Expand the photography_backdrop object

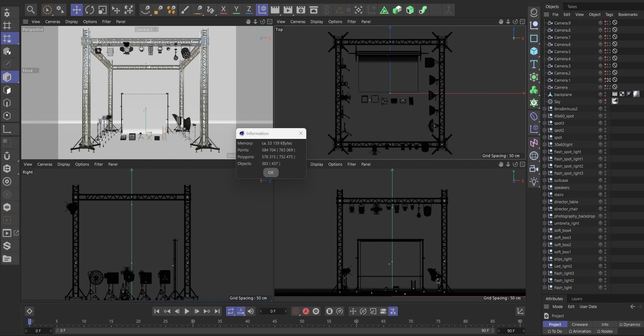545,216
